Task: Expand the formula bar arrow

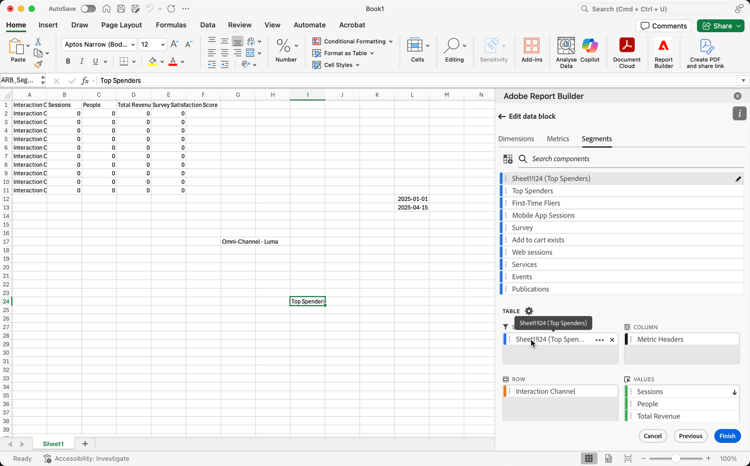Action: pos(743,80)
